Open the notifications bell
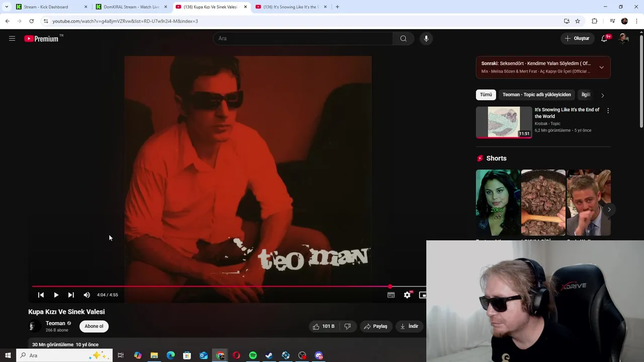The height and width of the screenshot is (362, 644). coord(605,39)
